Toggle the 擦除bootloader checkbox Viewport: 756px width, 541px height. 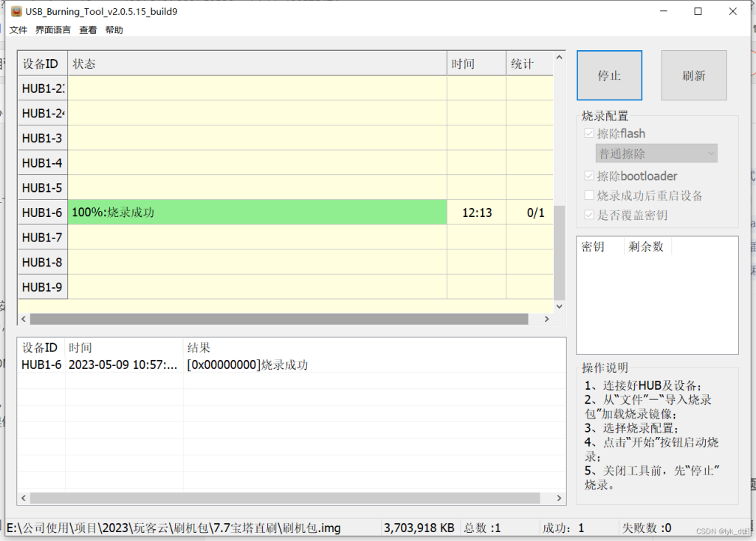click(x=588, y=176)
